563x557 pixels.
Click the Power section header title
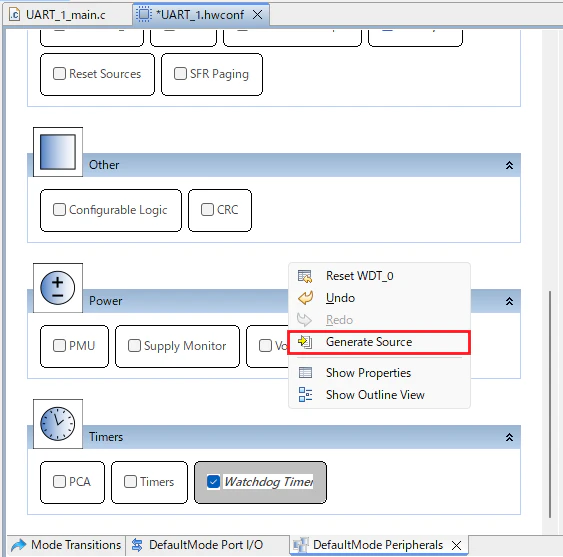106,301
